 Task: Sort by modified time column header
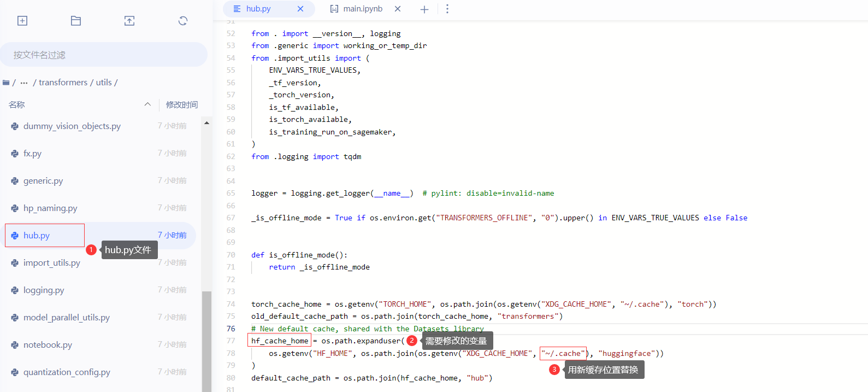click(182, 104)
